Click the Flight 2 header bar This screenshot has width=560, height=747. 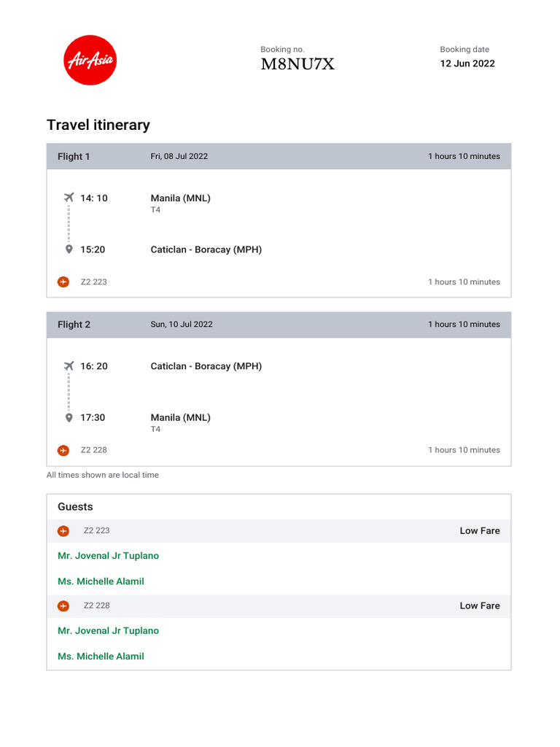point(279,325)
